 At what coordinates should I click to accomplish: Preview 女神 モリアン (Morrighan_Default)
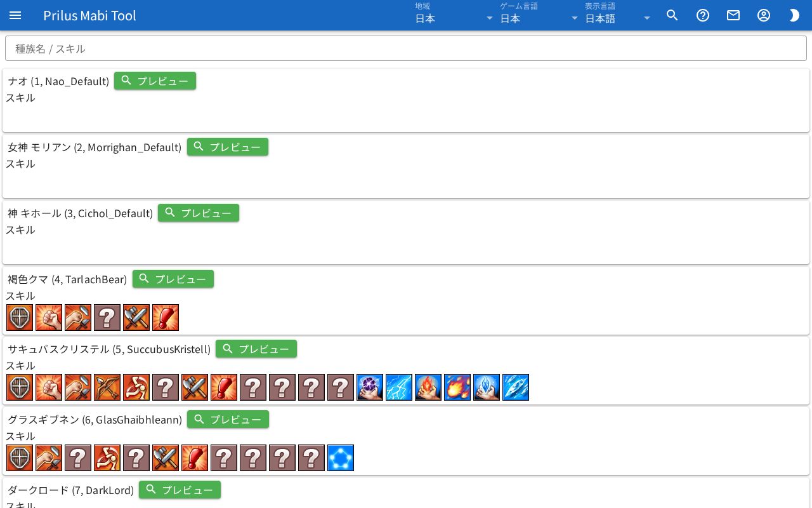pos(228,147)
